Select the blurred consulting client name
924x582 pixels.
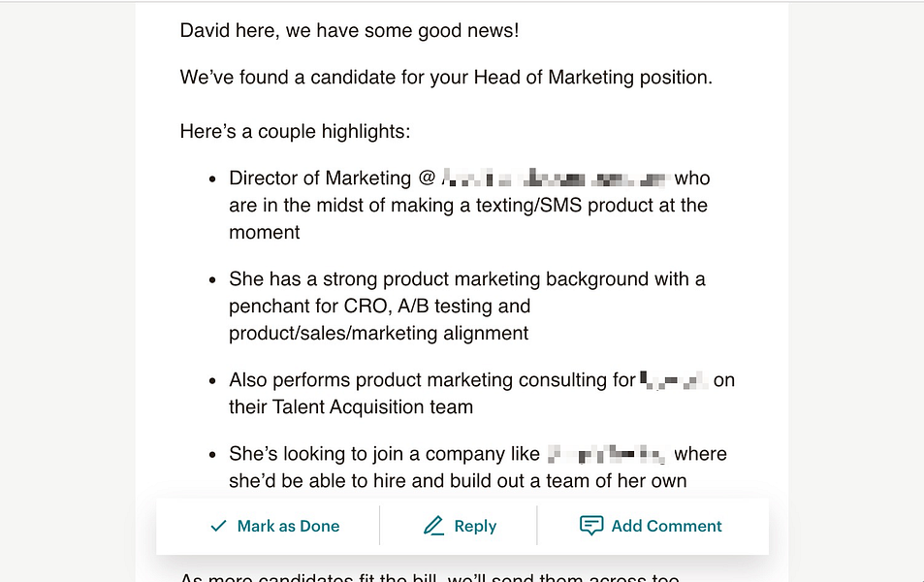670,379
